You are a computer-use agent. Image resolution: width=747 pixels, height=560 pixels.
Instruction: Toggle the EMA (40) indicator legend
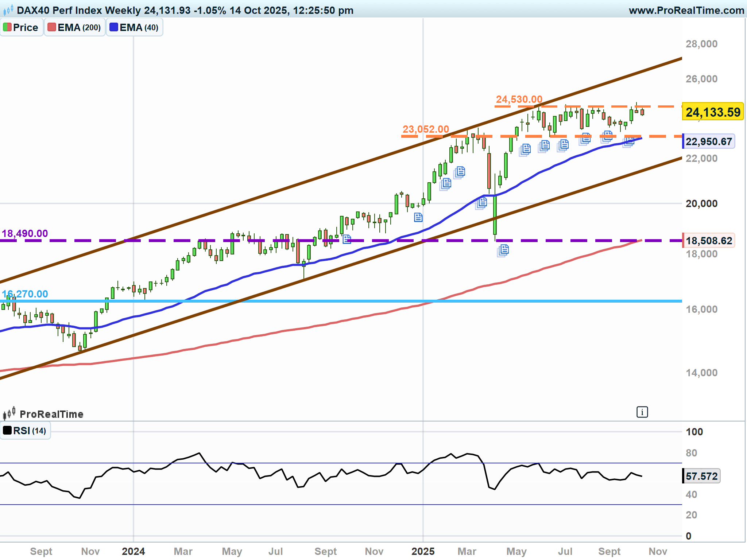(134, 28)
